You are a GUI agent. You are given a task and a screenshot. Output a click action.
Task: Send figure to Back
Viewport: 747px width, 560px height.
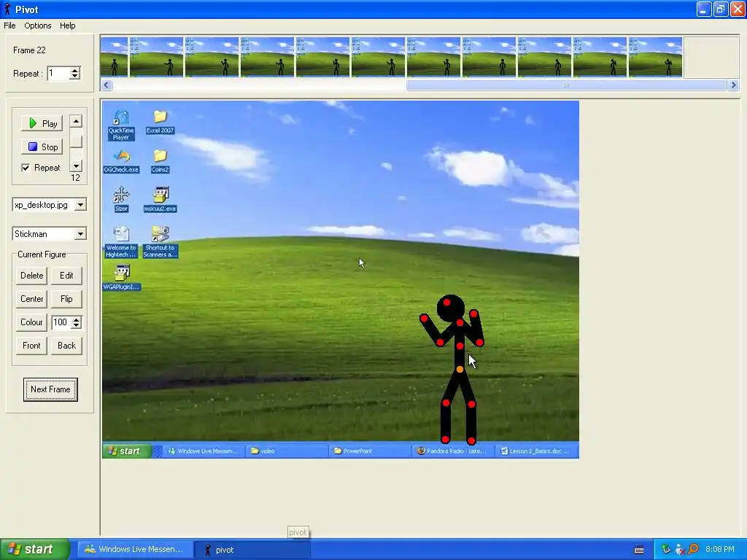(x=66, y=346)
